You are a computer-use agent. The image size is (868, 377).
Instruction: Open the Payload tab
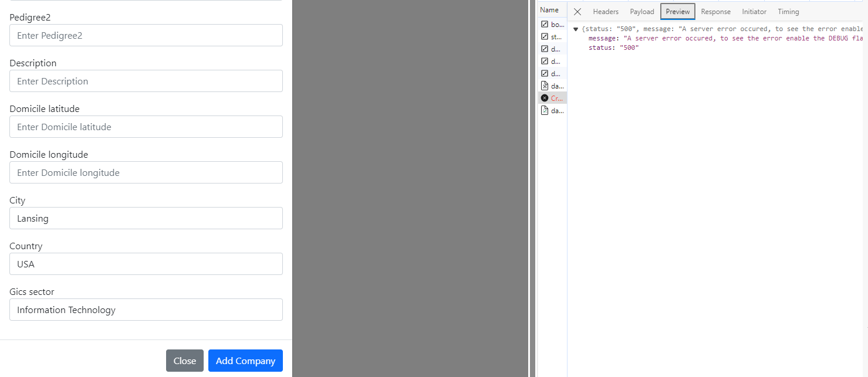[x=642, y=12]
